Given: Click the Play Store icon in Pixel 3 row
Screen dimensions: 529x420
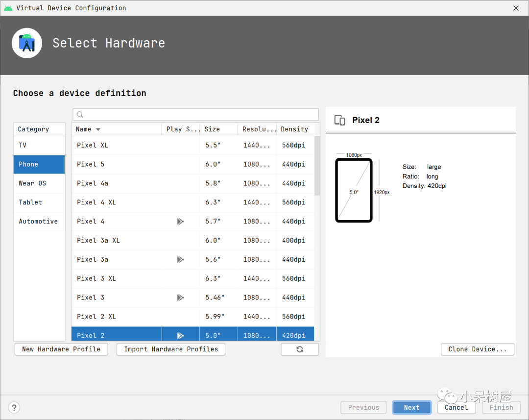Looking at the screenshot, I should [180, 297].
